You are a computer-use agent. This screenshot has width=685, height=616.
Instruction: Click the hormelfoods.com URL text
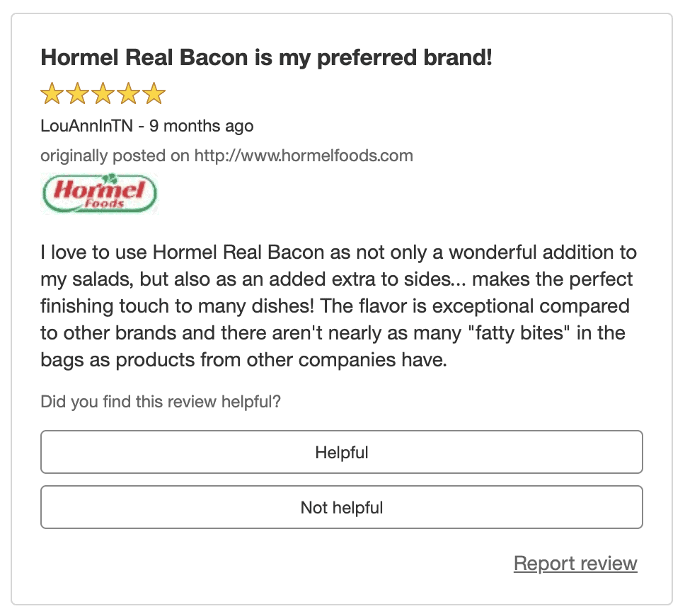click(304, 156)
